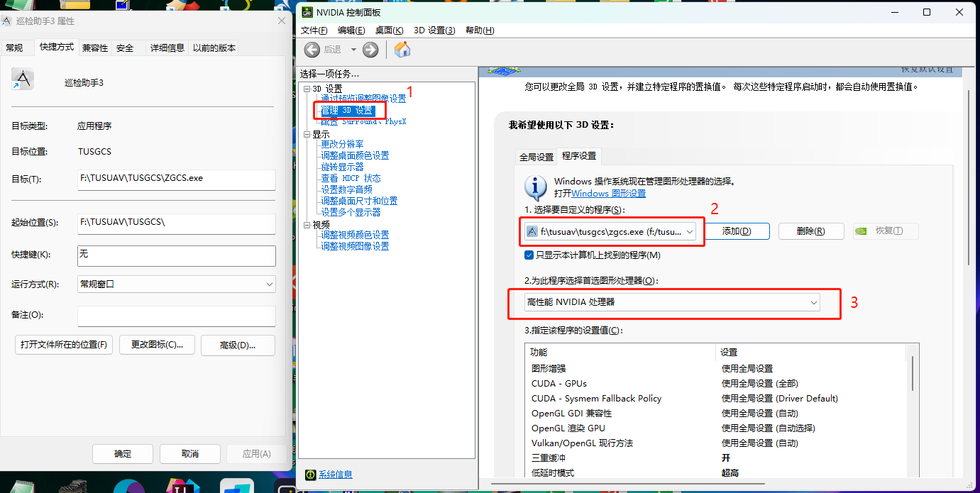Switch to 兼容性 tab in properties window
980x493 pixels.
[95, 48]
